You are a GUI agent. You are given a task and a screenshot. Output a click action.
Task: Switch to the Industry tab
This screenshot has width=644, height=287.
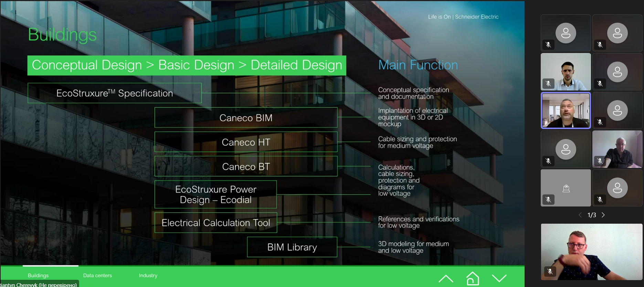148,275
